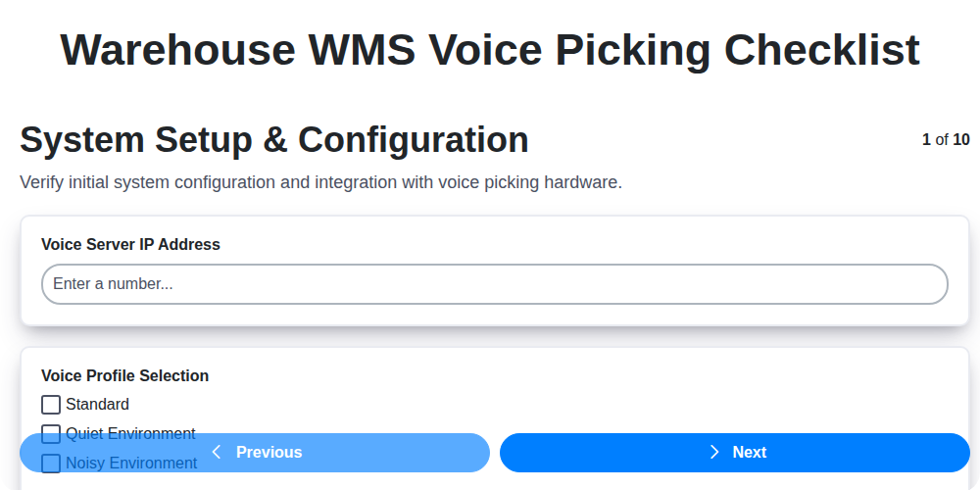Check the Noisy Environment checkbox
Image resolution: width=980 pixels, height=490 pixels.
pos(51,463)
